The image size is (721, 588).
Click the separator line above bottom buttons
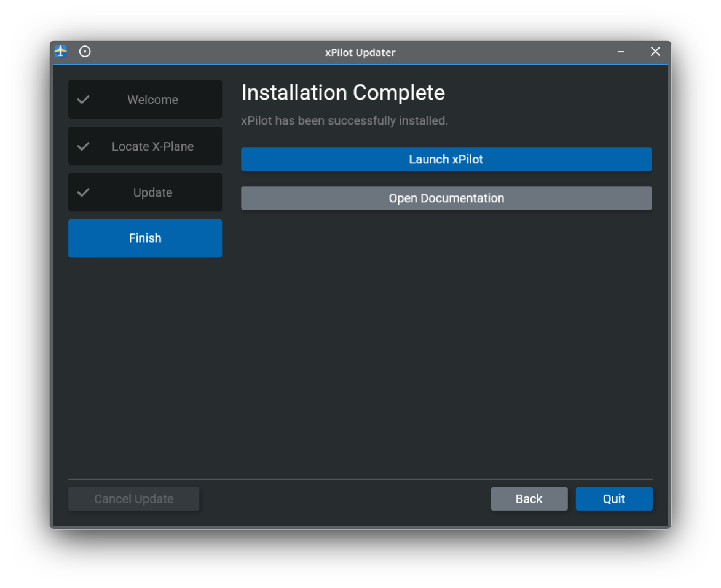pyautogui.click(x=360, y=479)
